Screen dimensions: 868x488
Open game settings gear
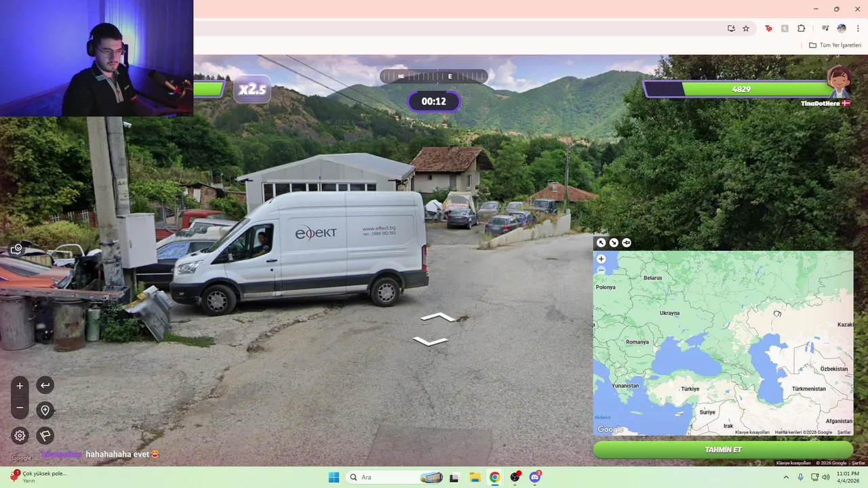[x=20, y=436]
